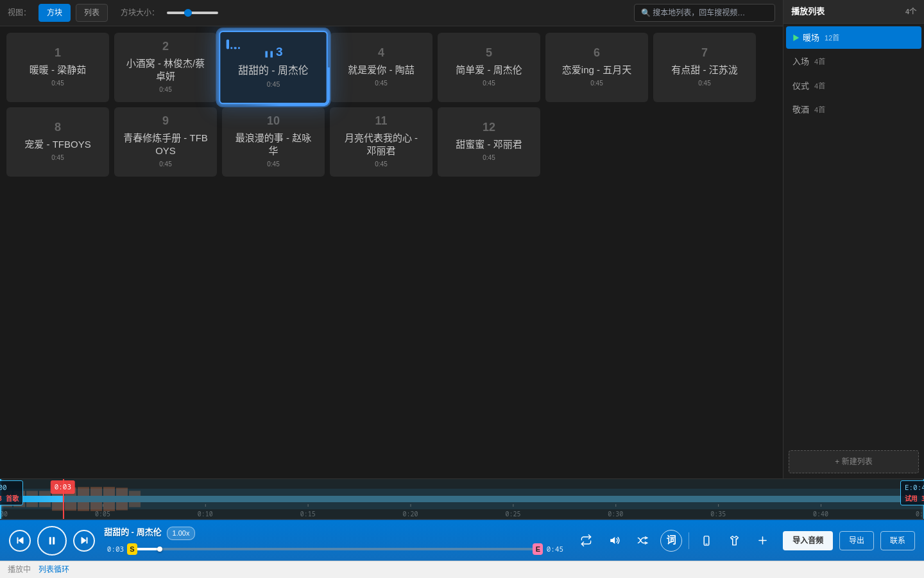924x578 pixels.
Task: Select song card 简单爱 - 周杰伦
Action: (x=489, y=67)
